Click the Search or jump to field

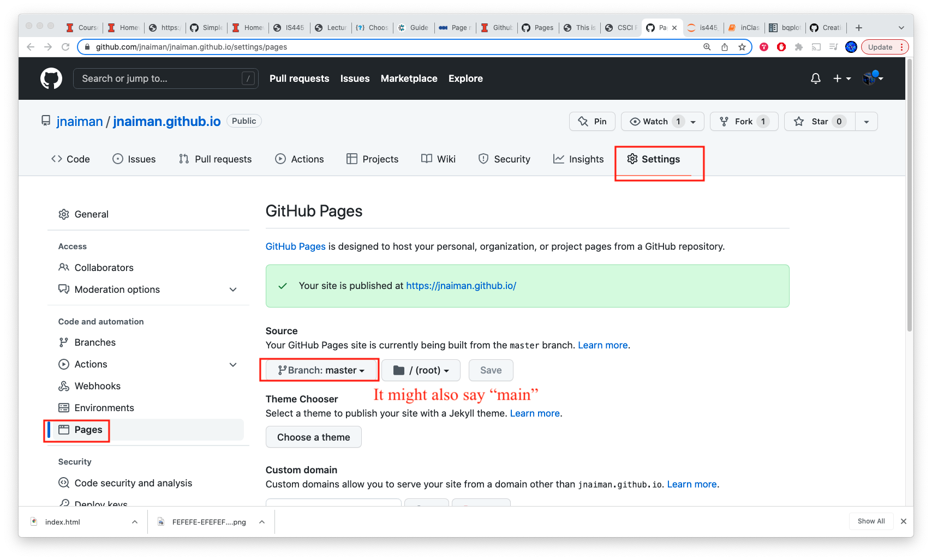(165, 79)
